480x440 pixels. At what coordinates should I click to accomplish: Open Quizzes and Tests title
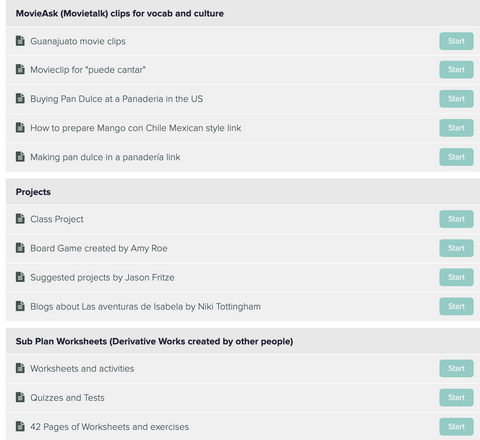click(67, 398)
